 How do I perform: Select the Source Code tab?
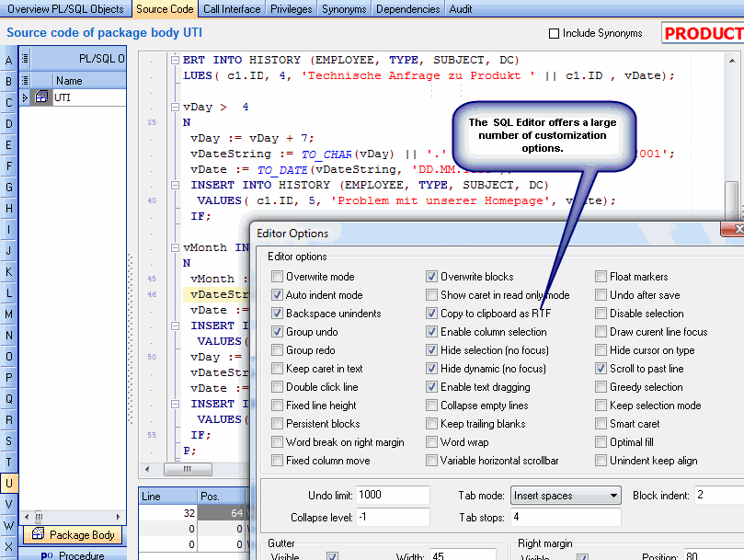click(165, 9)
